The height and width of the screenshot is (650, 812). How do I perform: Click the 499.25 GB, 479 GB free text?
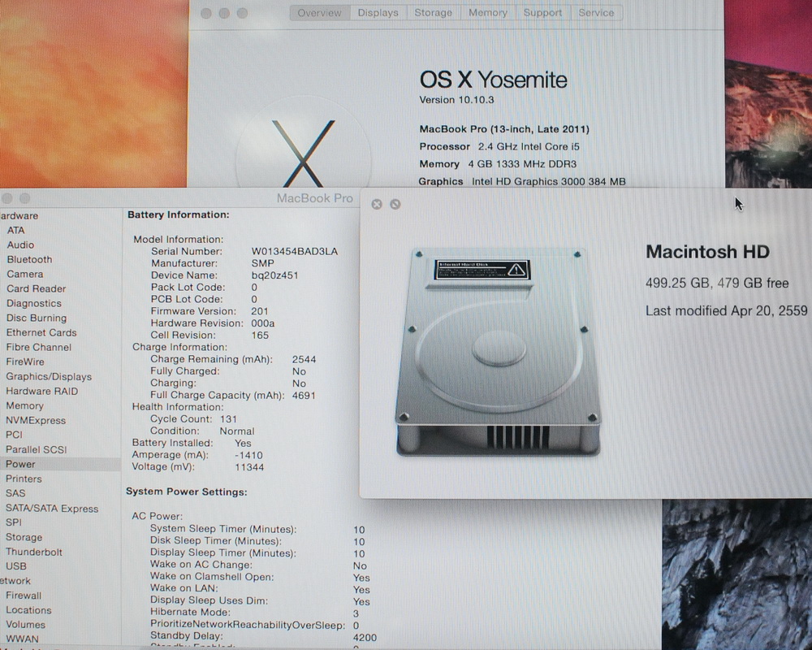(717, 283)
